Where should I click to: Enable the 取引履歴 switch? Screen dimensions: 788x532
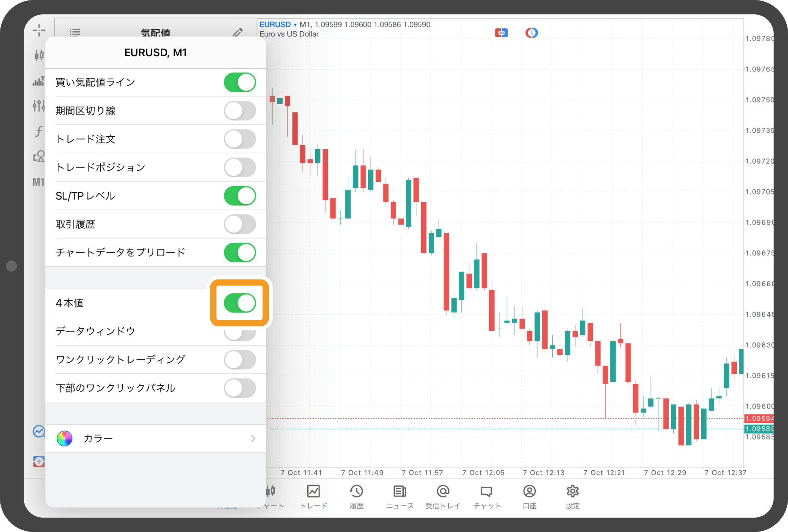coord(240,224)
